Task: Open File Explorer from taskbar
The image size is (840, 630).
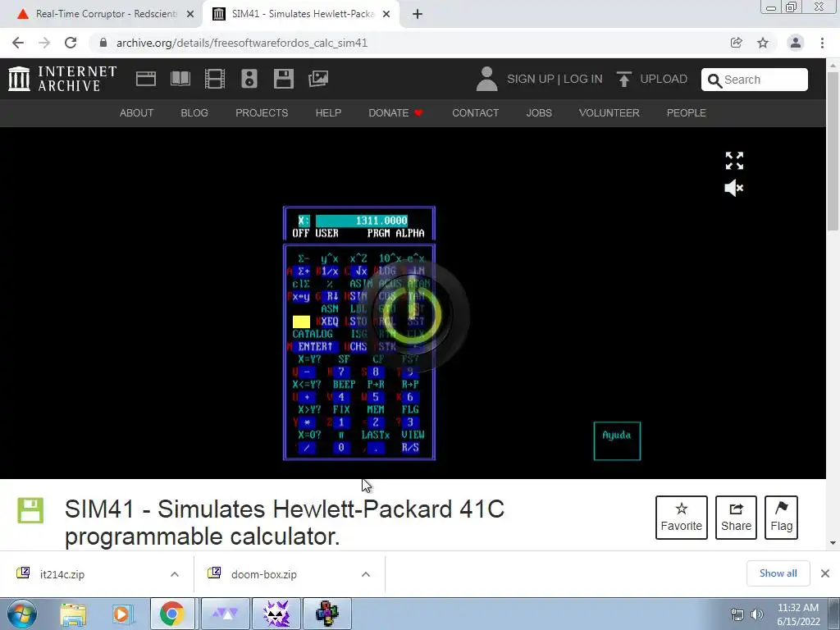Action: coord(73,614)
